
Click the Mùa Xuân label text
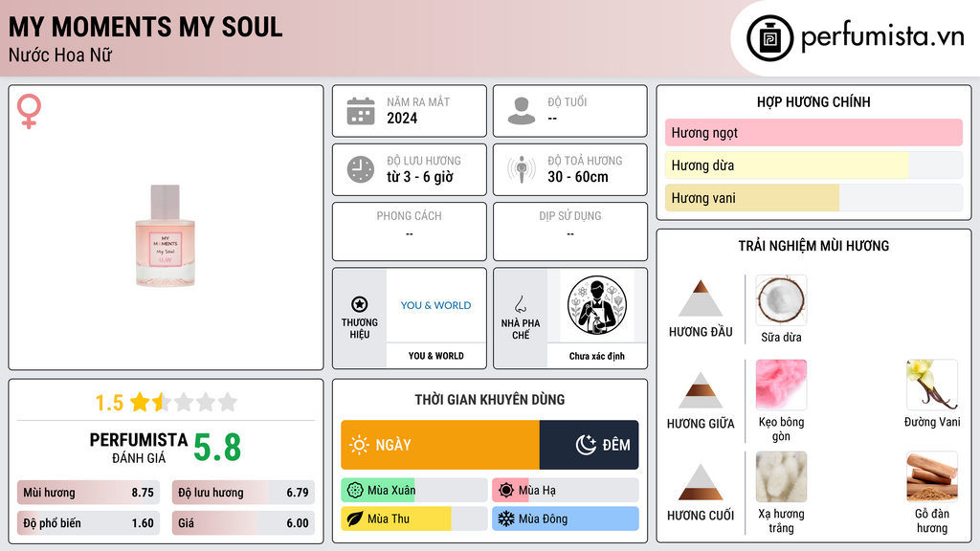pos(391,491)
